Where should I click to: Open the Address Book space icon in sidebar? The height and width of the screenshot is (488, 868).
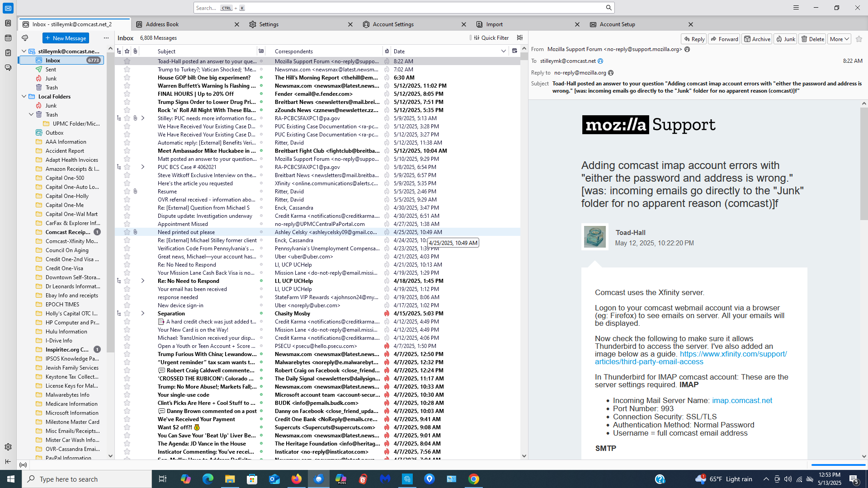tap(8, 23)
